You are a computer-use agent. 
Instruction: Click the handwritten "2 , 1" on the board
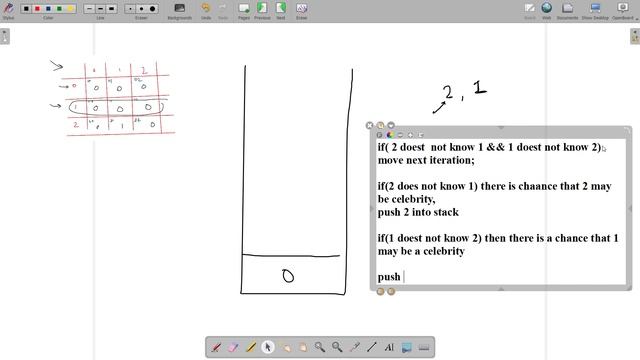(464, 91)
